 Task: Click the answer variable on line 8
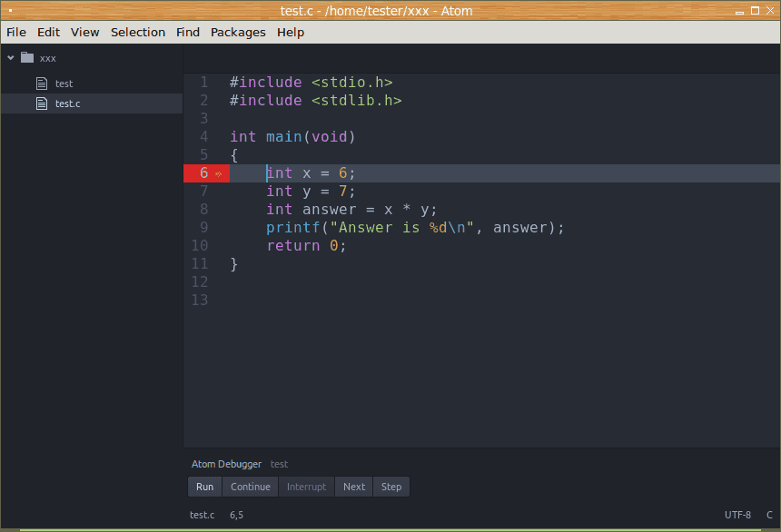coord(330,209)
